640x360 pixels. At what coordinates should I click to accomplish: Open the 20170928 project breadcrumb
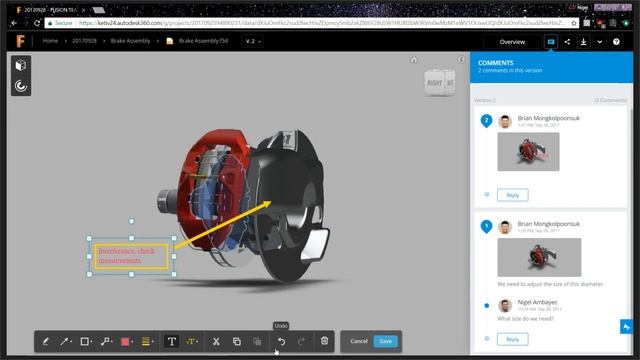[x=84, y=41]
